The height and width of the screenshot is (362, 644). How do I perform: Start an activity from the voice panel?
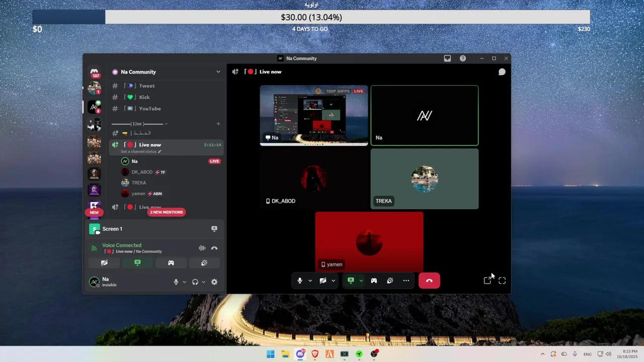[171, 262]
